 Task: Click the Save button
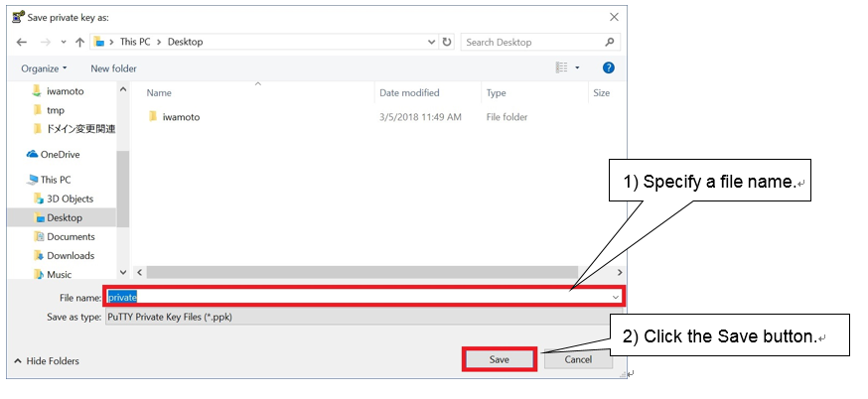tap(499, 359)
